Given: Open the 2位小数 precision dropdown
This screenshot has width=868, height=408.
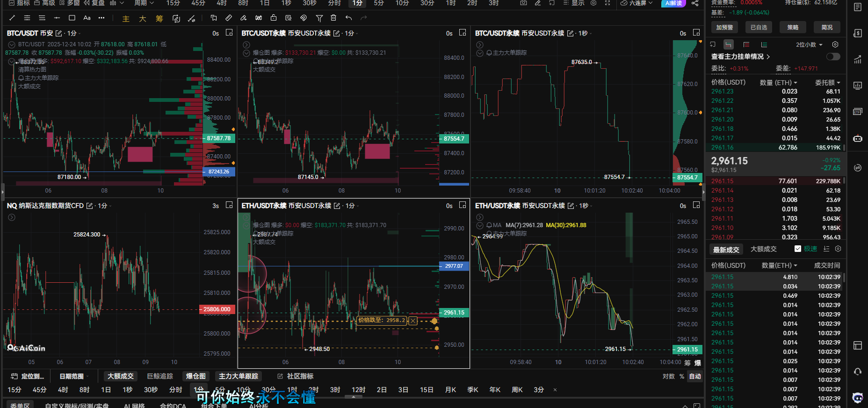Looking at the screenshot, I should click(x=809, y=45).
